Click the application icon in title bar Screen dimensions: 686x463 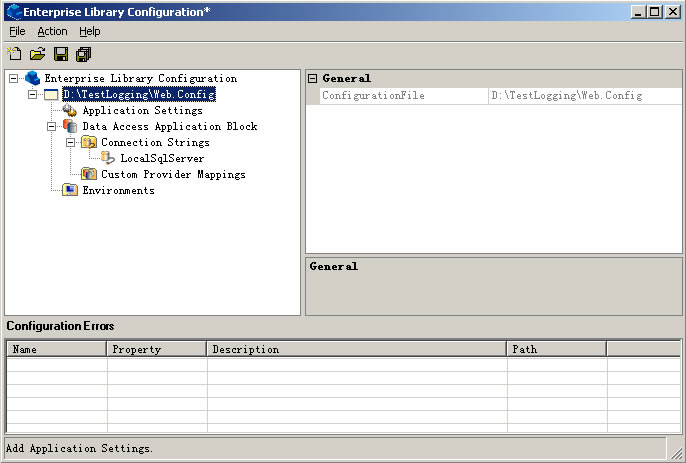tap(14, 11)
